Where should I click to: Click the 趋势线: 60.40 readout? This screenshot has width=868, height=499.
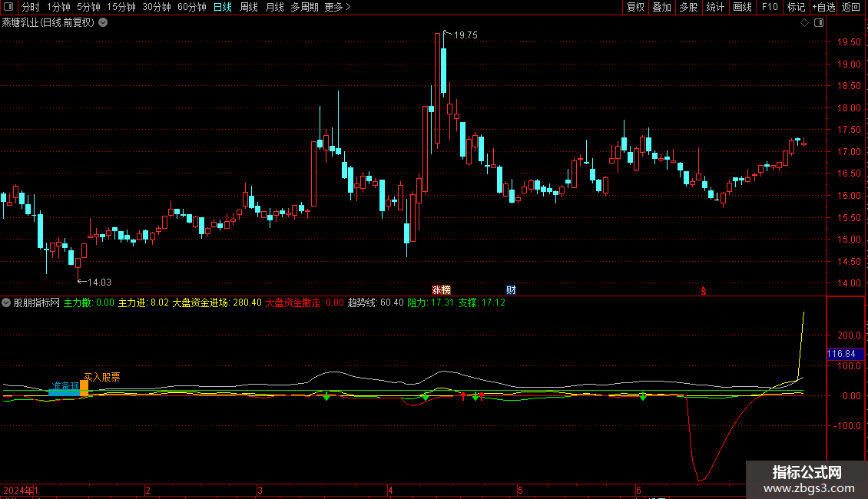(x=376, y=302)
